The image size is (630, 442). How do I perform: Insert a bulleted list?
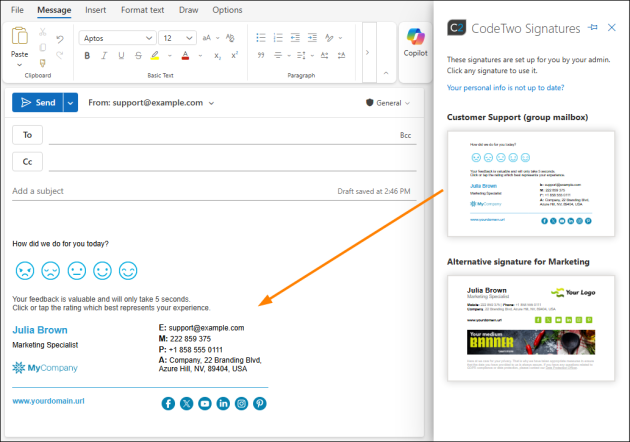(261, 38)
